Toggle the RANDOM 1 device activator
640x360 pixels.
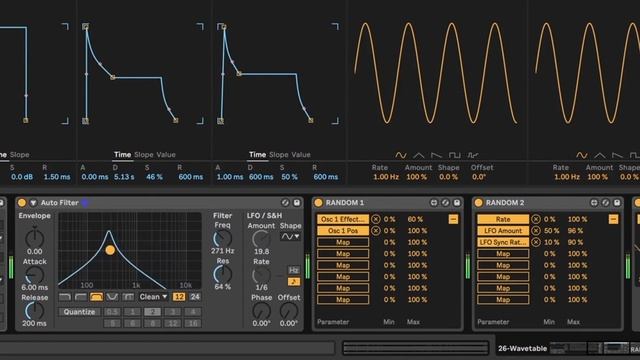318,202
